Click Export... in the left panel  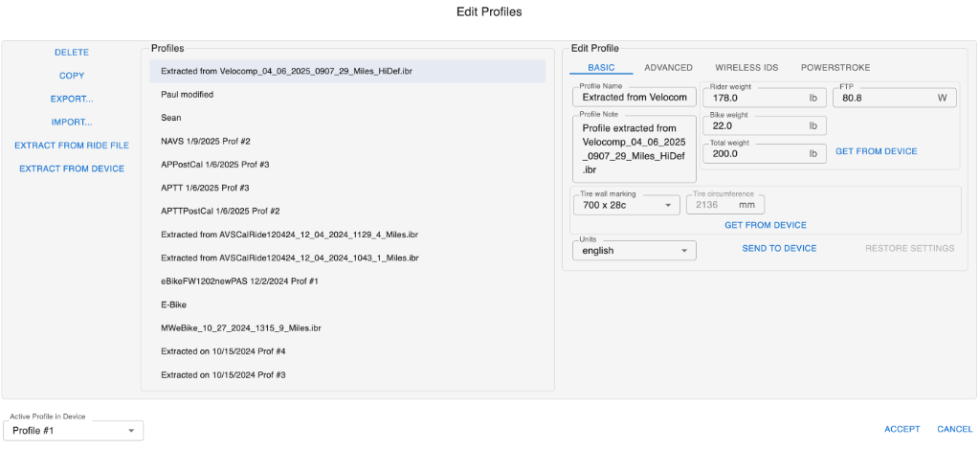point(72,99)
